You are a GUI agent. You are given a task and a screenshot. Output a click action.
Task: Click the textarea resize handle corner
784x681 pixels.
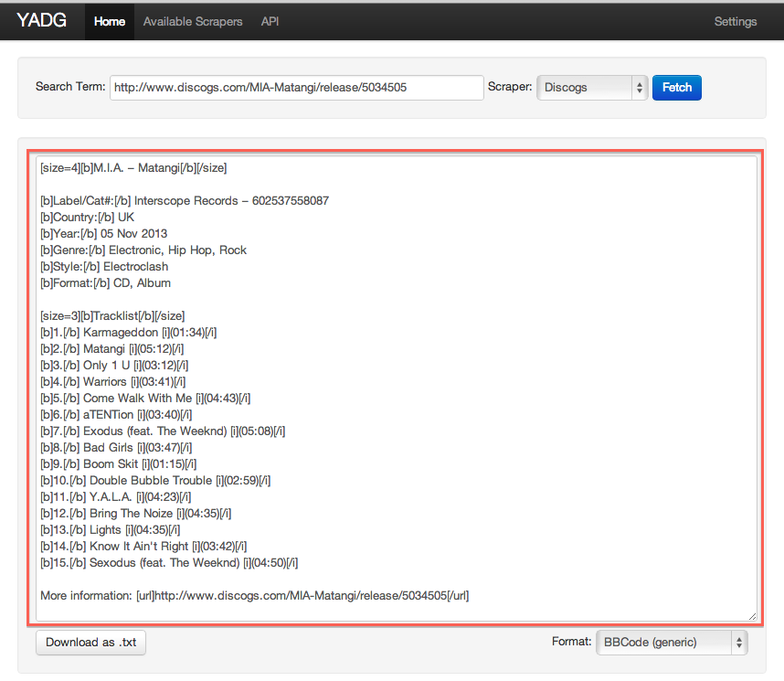[752, 616]
